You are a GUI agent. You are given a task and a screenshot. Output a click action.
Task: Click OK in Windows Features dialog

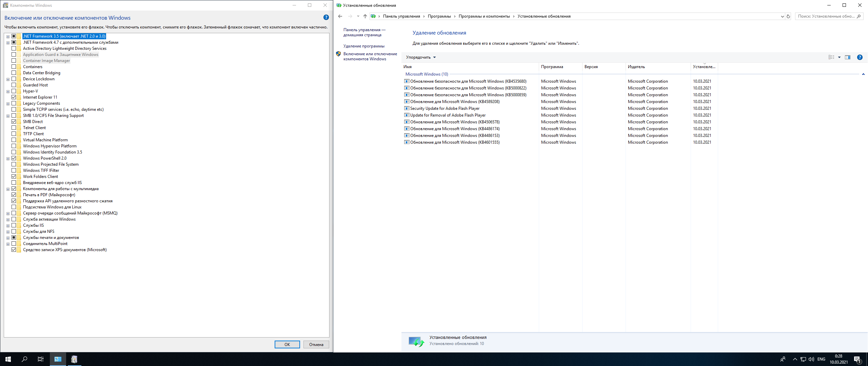(x=287, y=344)
